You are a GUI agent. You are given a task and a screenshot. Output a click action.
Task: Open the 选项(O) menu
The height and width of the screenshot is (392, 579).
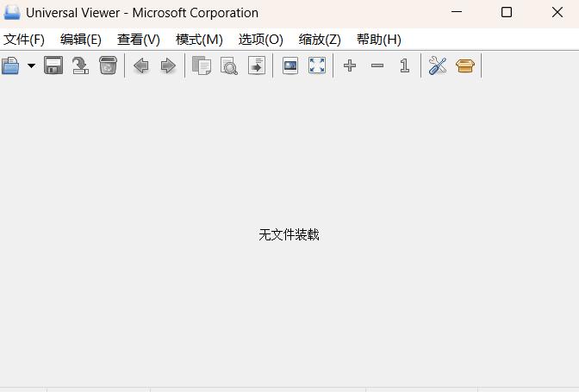261,40
